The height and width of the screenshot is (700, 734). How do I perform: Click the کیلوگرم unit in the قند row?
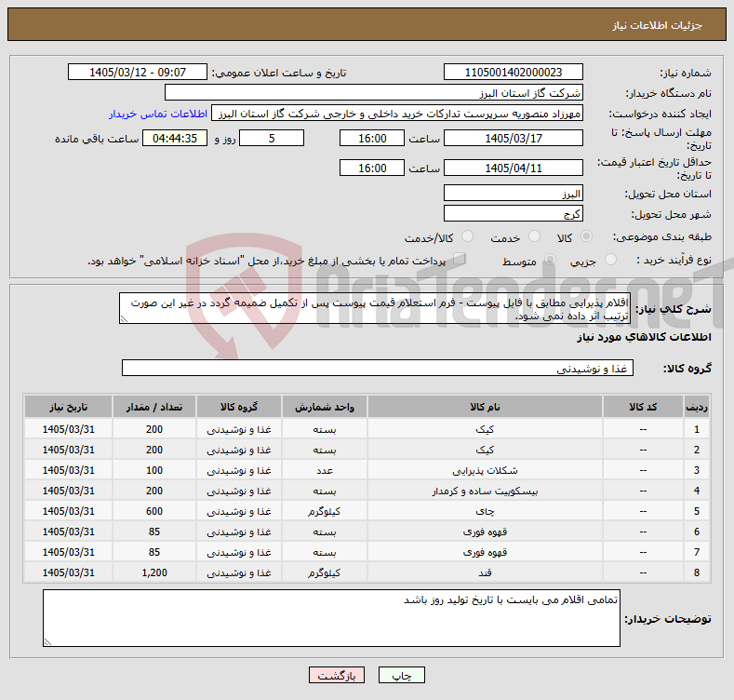point(325,572)
